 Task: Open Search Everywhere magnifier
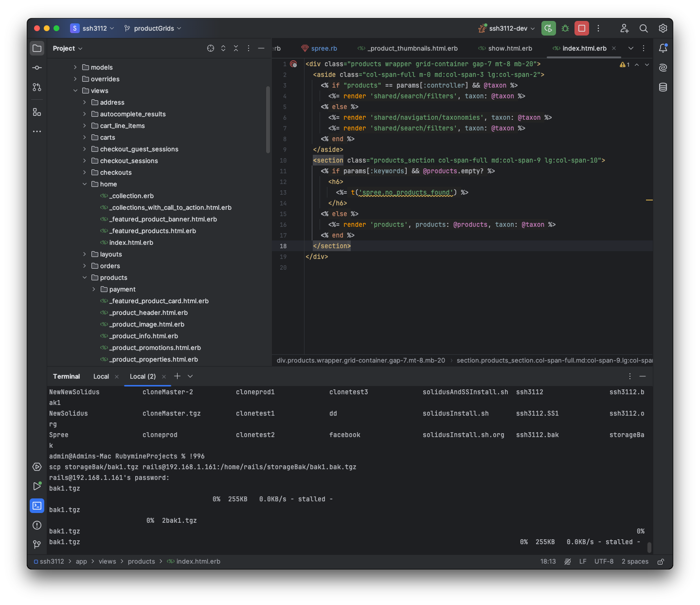pos(644,28)
